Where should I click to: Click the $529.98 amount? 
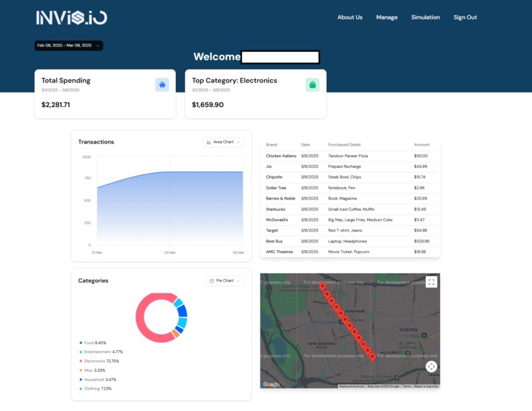(x=421, y=241)
